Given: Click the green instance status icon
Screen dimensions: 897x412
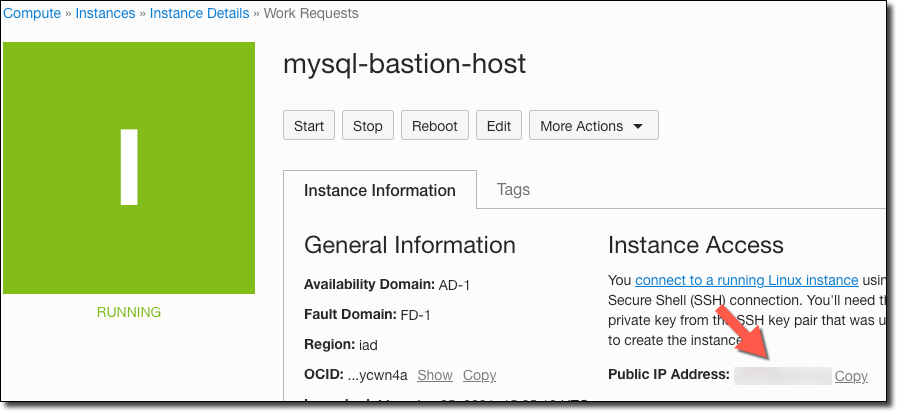Looking at the screenshot, I should pos(128,167).
